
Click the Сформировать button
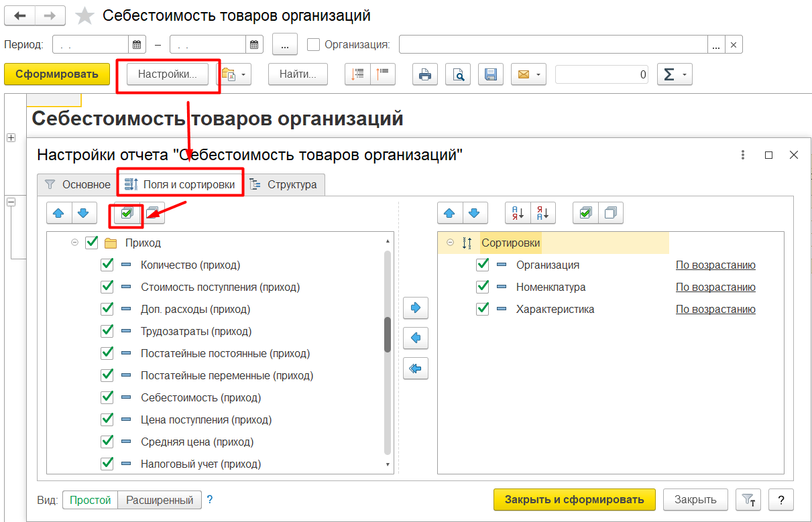pos(57,74)
